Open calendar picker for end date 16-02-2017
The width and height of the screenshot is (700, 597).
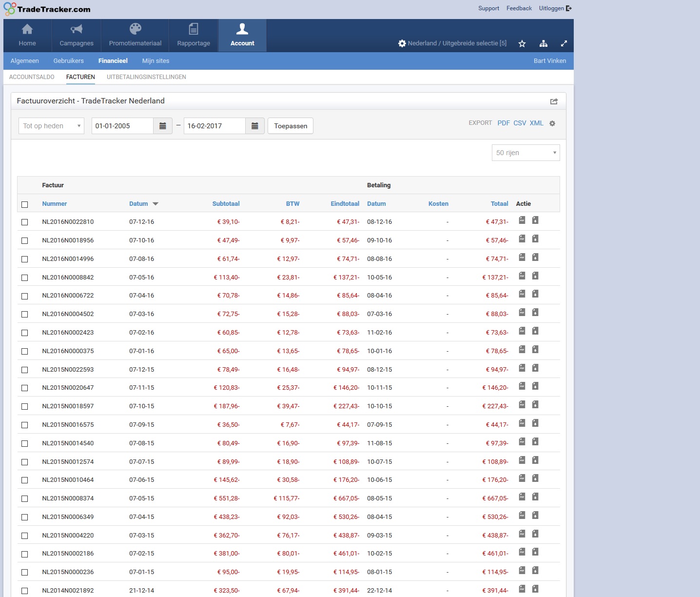click(255, 126)
